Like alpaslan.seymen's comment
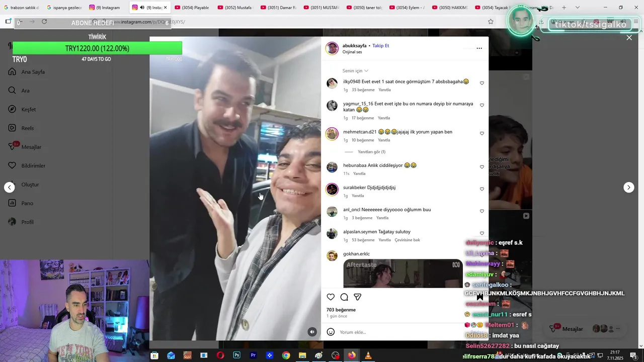 pyautogui.click(x=481, y=233)
